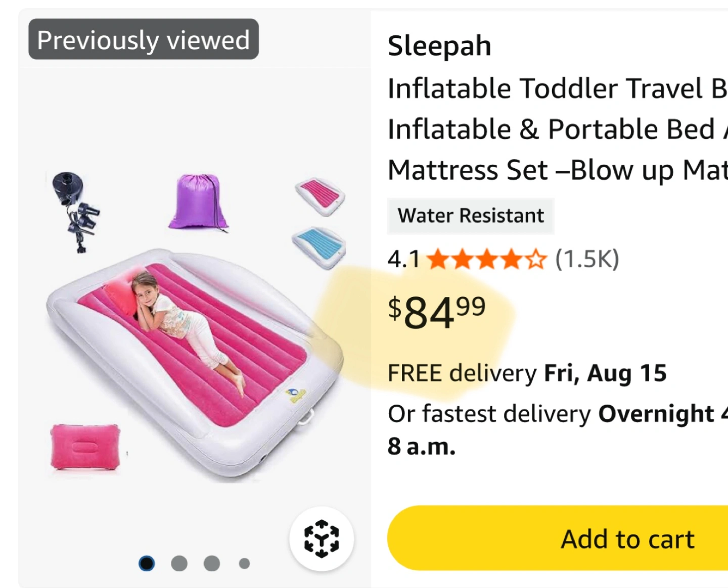Screen dimensions: 728x588
Task: Select the first image carousel dot
Action: coord(147,563)
